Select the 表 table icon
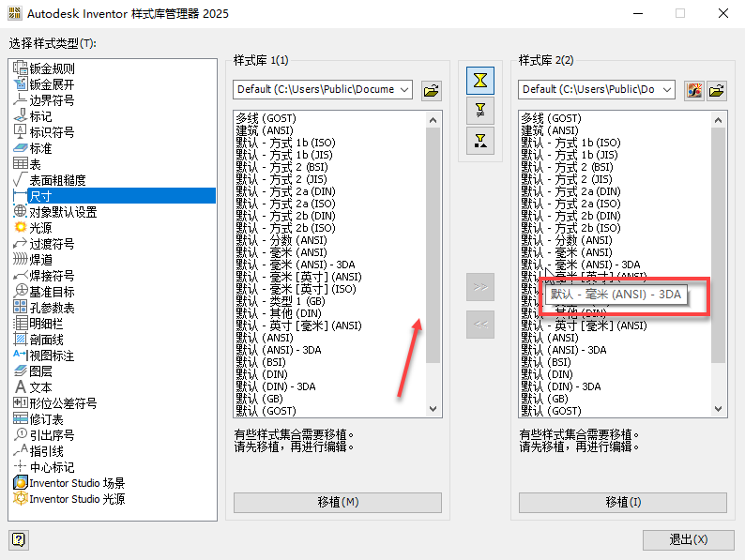The width and height of the screenshot is (745, 560). coord(20,164)
